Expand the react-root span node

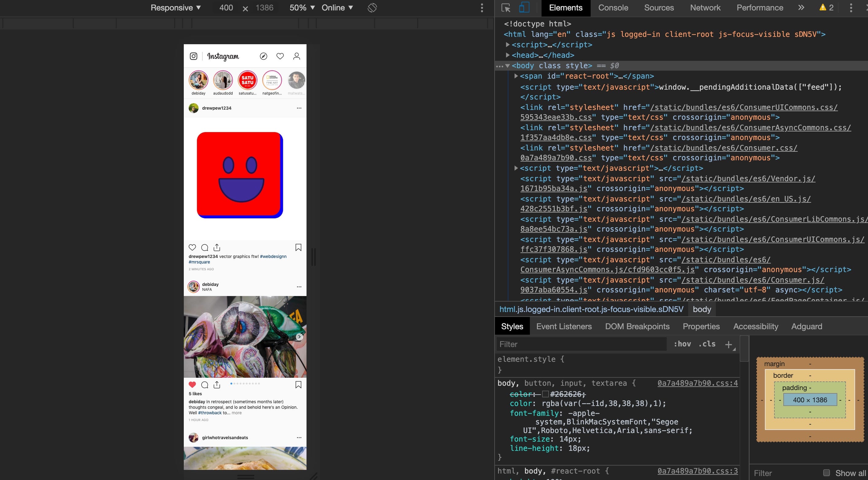[516, 76]
